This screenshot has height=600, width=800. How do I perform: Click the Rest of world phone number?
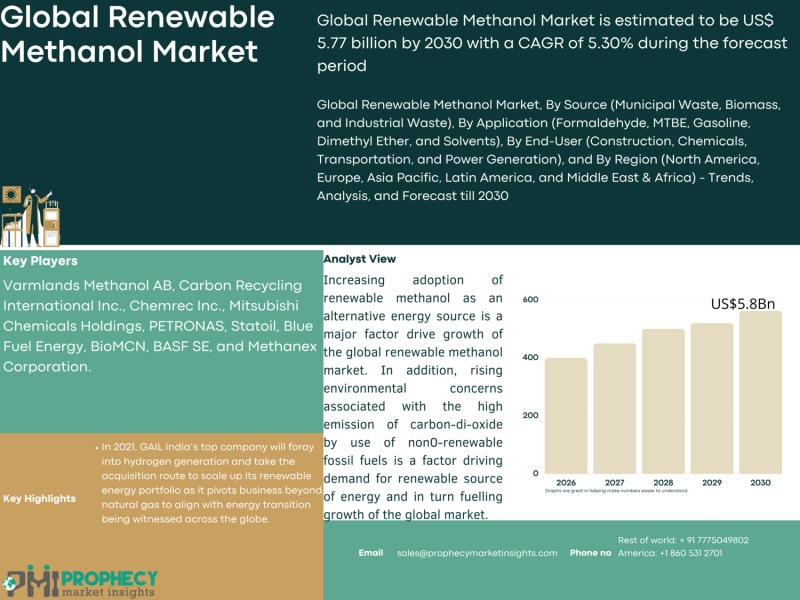click(x=683, y=540)
